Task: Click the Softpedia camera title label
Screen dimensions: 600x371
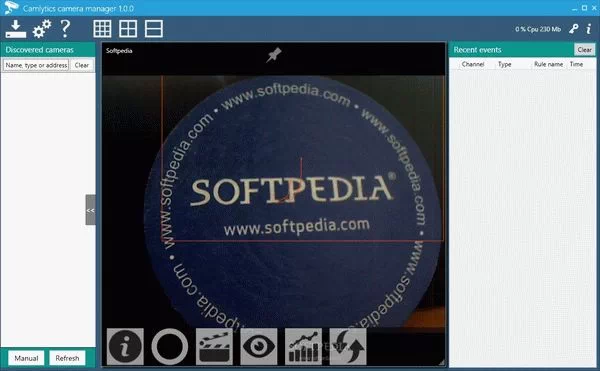Action: coord(119,50)
